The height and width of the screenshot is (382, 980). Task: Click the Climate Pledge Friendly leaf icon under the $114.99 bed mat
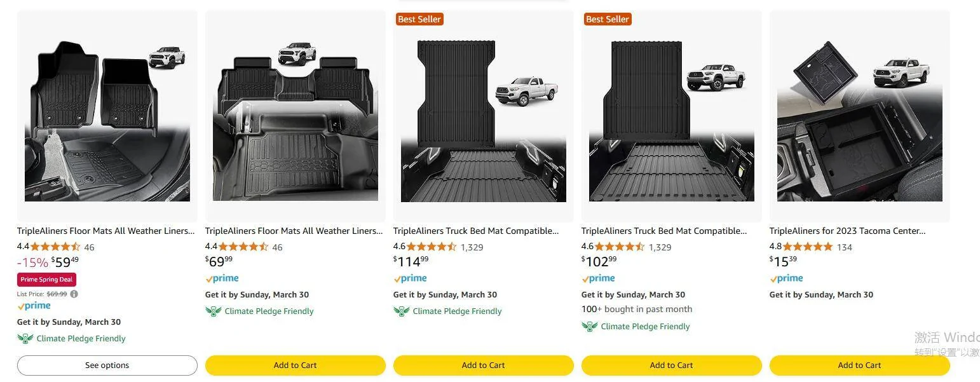coord(401,311)
